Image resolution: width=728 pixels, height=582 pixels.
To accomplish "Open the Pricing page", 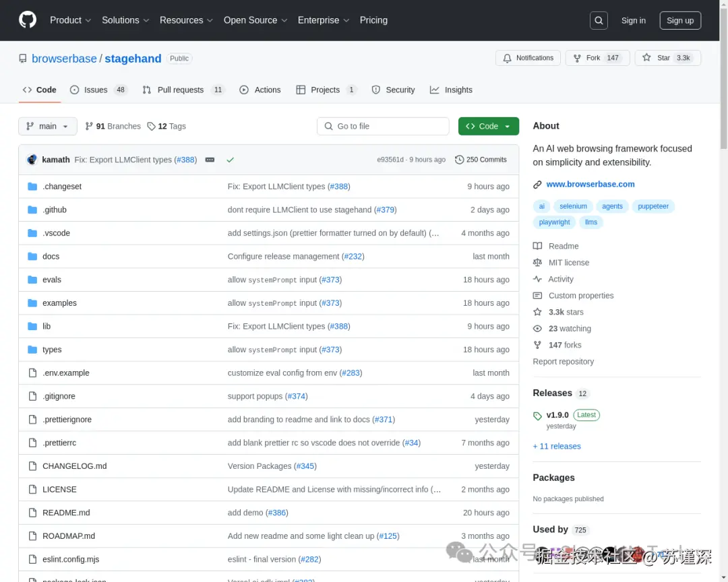I will [x=373, y=20].
